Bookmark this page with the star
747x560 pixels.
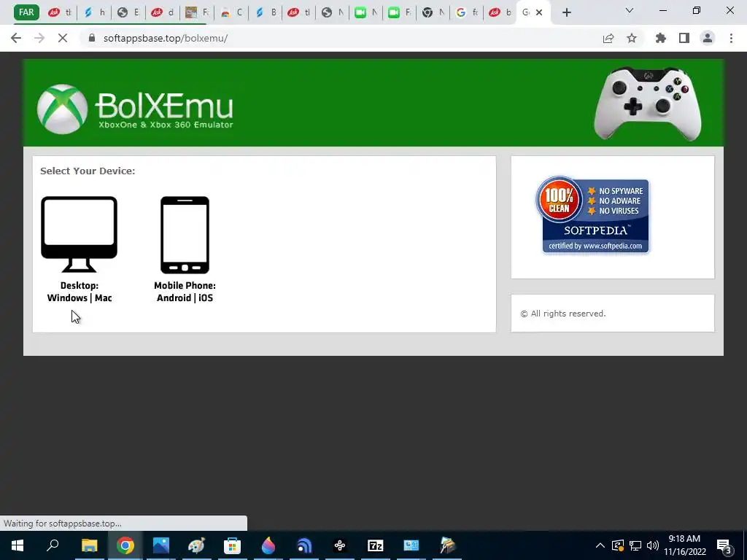[632, 38]
